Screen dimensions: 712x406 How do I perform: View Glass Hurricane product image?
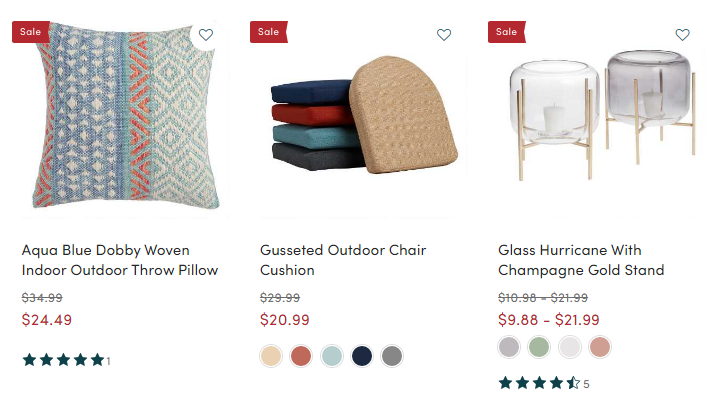coord(597,118)
